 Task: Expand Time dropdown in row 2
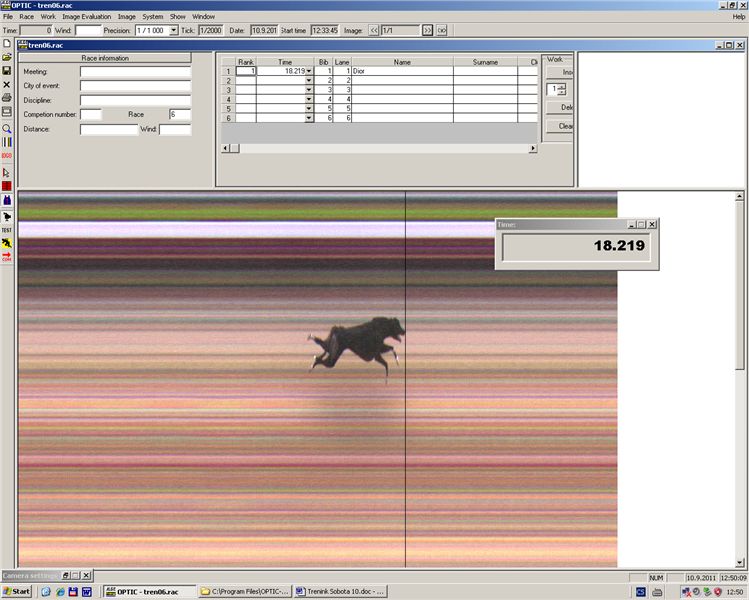[309, 80]
